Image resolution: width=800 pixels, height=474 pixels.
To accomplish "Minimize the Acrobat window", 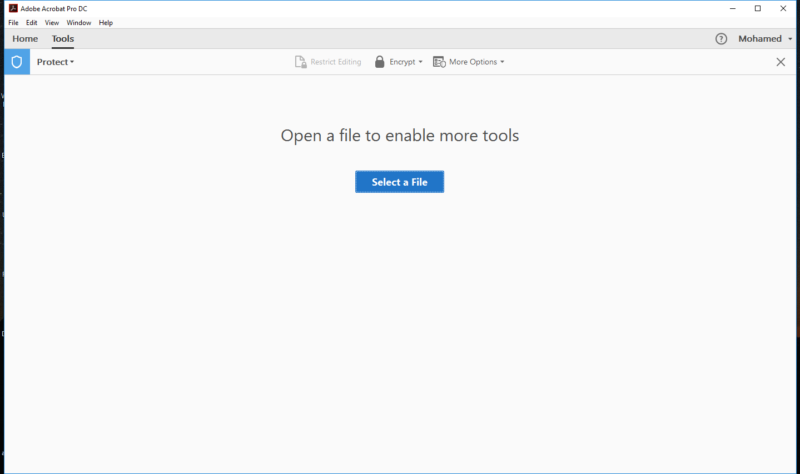I will coord(733,8).
